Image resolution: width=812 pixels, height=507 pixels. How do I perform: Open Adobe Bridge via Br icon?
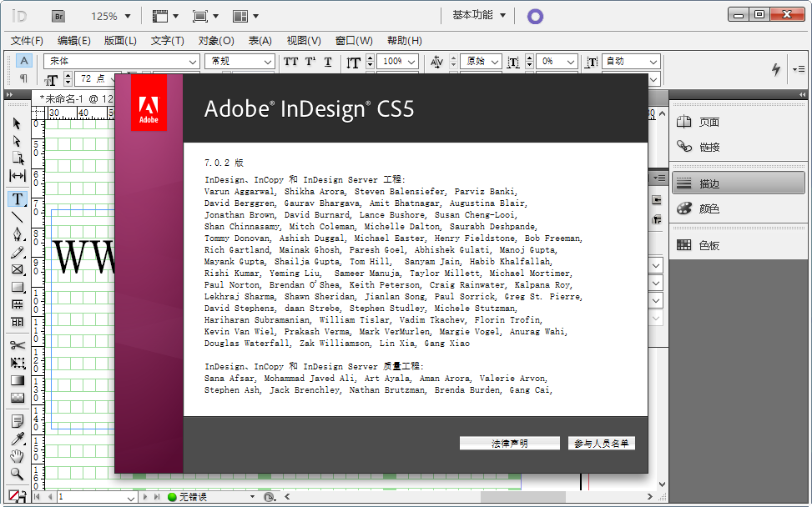click(x=58, y=17)
